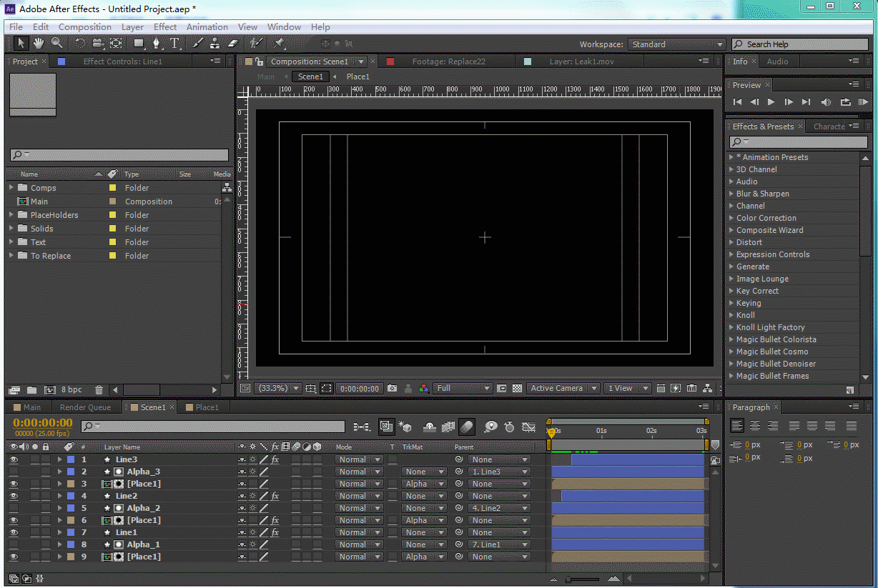
Task: Hide the Line3 layer eye
Action: [14, 459]
